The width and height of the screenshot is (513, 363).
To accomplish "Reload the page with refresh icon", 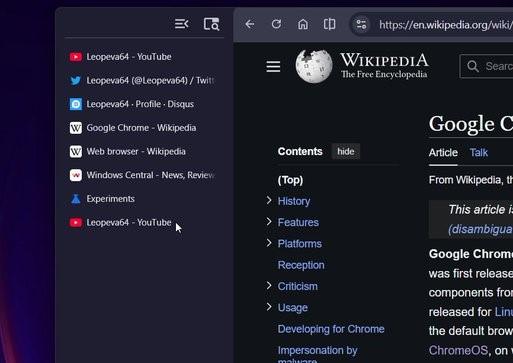I will coord(276,24).
